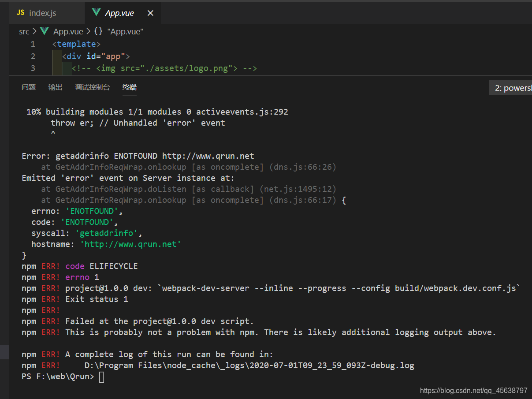This screenshot has width=532, height=399.
Task: Click the ENOTFOUND hostname value in the error output
Action: (x=130, y=244)
